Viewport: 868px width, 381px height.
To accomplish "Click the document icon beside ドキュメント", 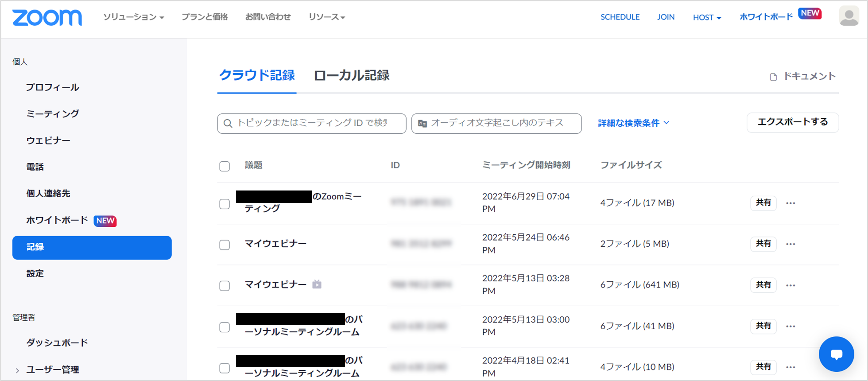I will 773,77.
